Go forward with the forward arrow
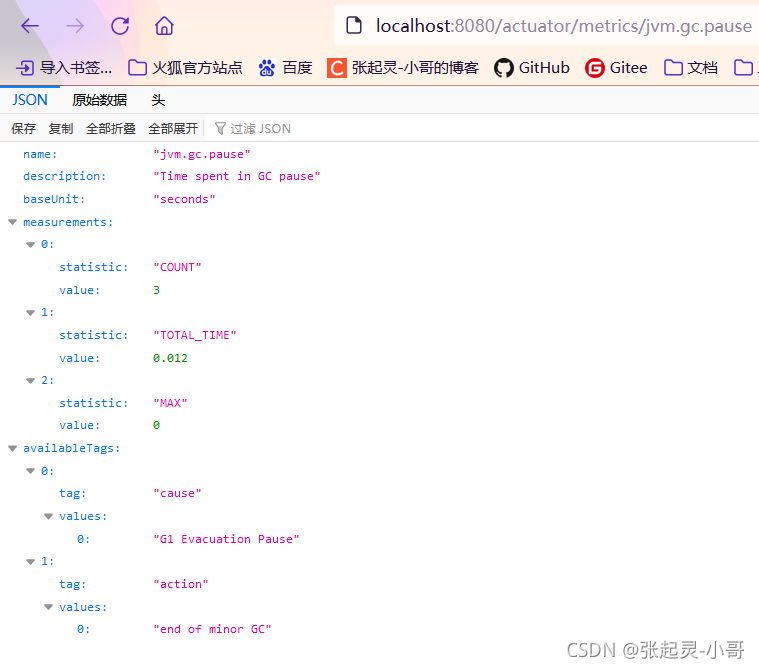The width and height of the screenshot is (759, 668). (75, 26)
